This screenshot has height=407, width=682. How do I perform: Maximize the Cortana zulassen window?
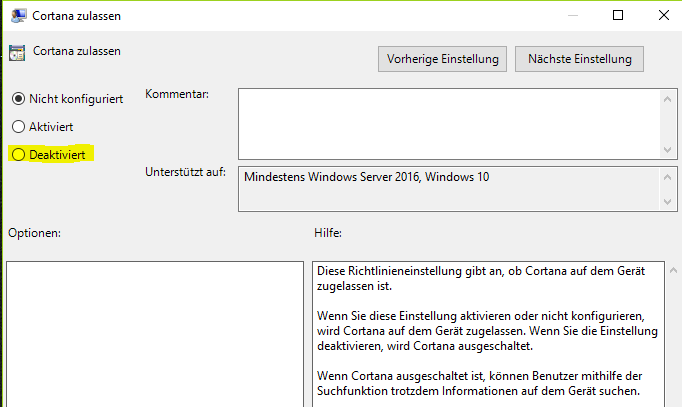pyautogui.click(x=617, y=15)
